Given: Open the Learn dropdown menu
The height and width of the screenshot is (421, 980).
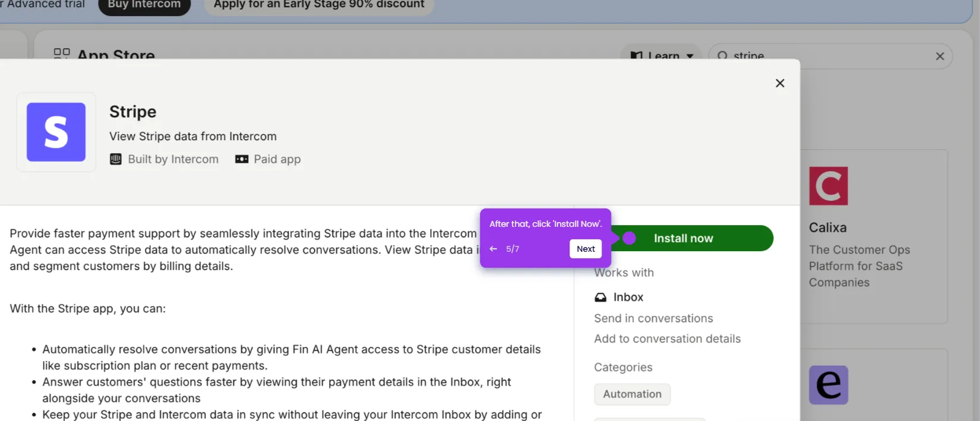Looking at the screenshot, I should (661, 55).
